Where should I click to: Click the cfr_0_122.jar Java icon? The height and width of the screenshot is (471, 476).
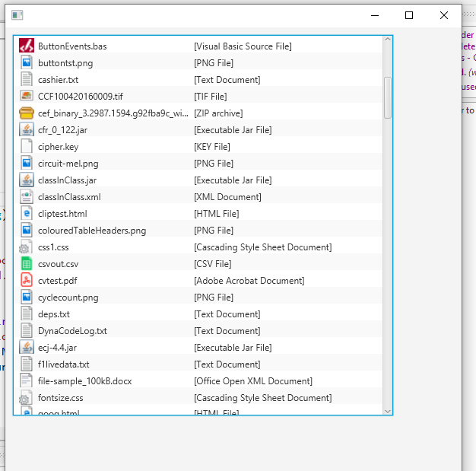pos(26,130)
